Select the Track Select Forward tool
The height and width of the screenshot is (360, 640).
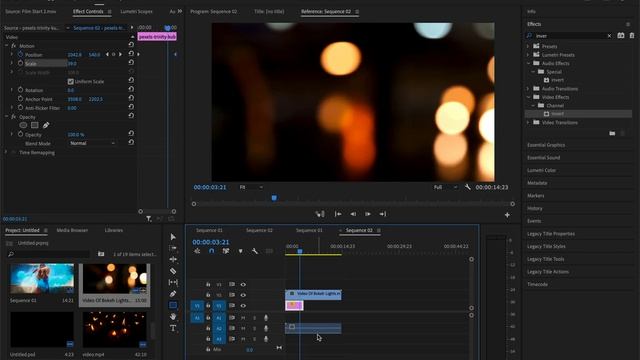click(173, 248)
